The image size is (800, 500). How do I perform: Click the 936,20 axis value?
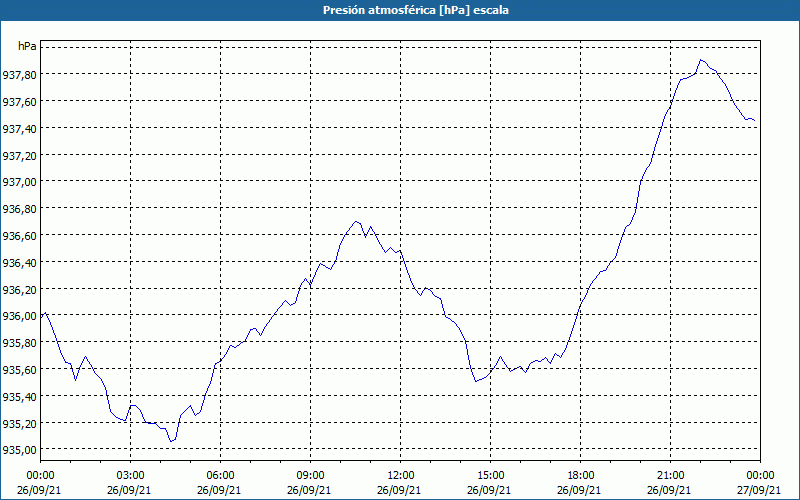pyautogui.click(x=20, y=289)
